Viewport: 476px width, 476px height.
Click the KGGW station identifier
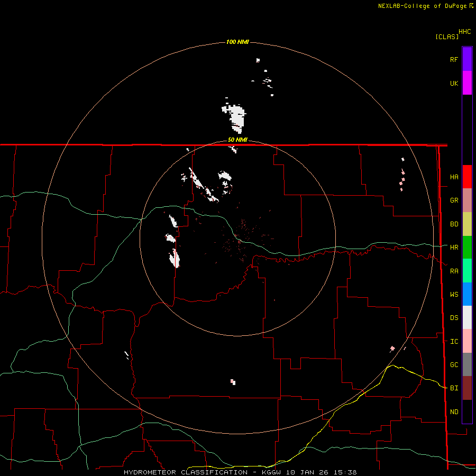click(271, 472)
